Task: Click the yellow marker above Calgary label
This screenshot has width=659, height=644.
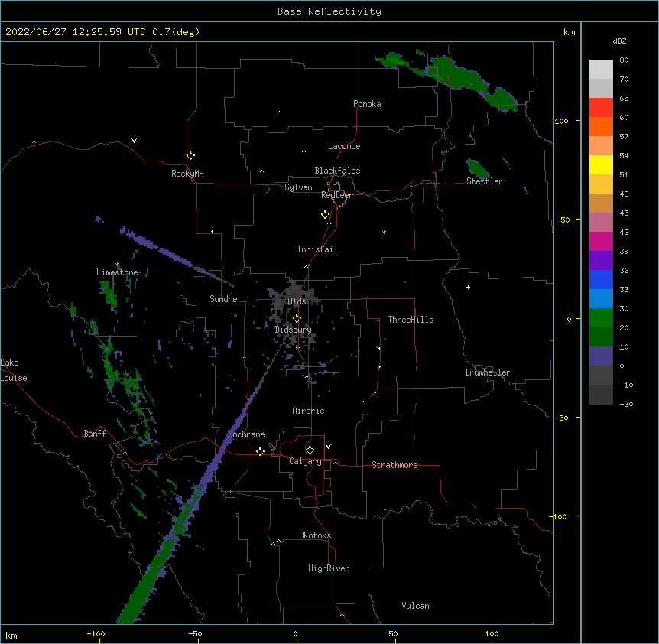Action: (310, 450)
